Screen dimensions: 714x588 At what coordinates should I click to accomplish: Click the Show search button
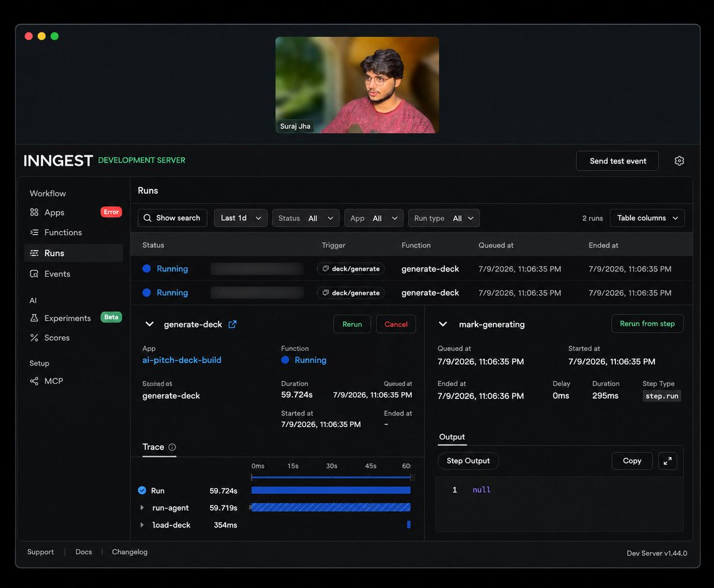pos(173,218)
